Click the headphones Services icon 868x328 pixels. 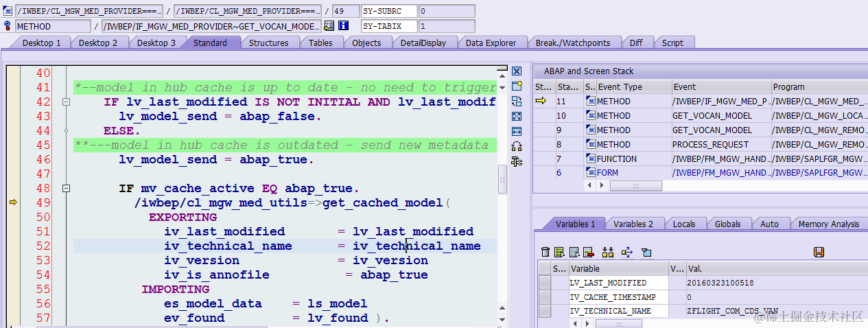(517, 147)
